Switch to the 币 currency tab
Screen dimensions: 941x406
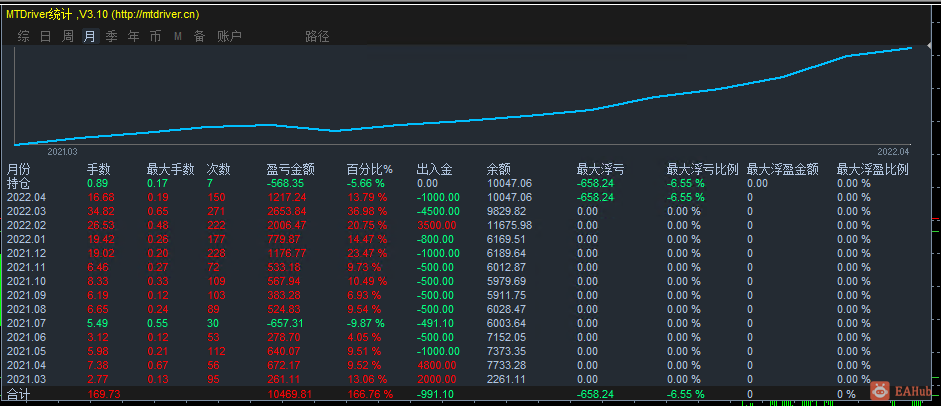tap(155, 37)
